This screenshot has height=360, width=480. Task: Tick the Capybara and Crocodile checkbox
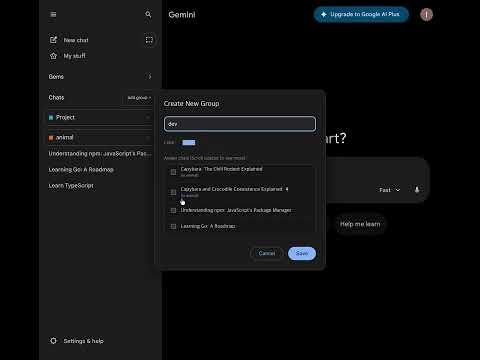173,192
